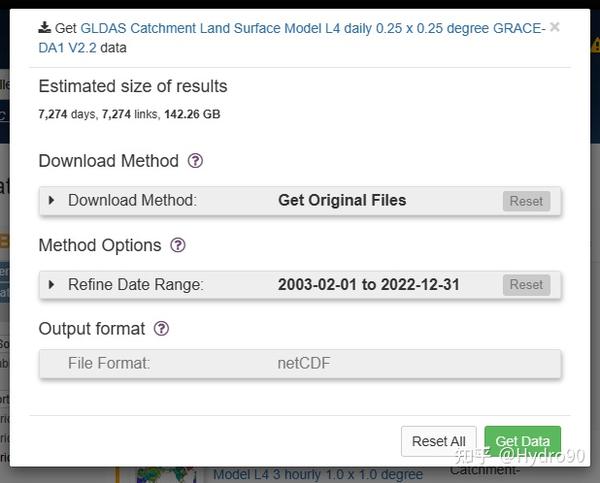Expand the Download Method triangle
This screenshot has width=600, height=483.
pos(52,200)
